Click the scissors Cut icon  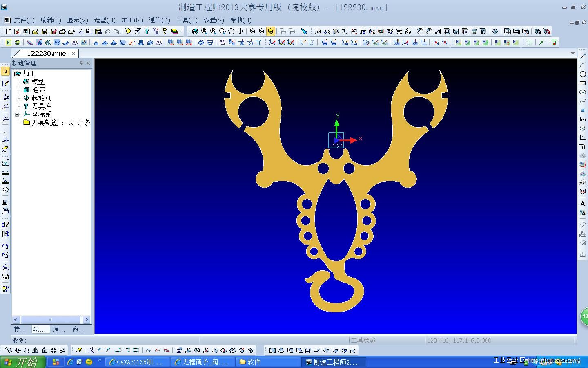[x=80, y=31]
